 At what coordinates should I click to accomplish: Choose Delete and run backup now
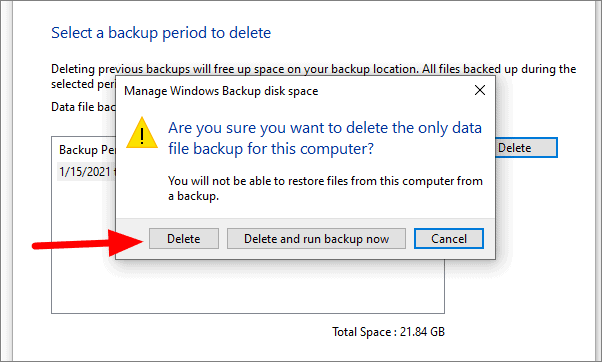pyautogui.click(x=316, y=239)
